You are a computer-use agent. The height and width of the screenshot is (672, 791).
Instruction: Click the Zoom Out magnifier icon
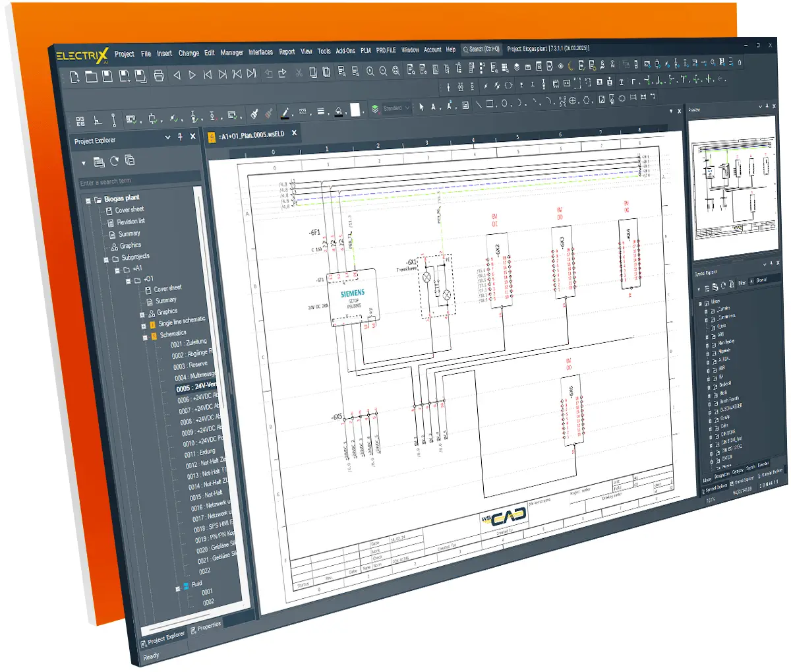(x=384, y=71)
